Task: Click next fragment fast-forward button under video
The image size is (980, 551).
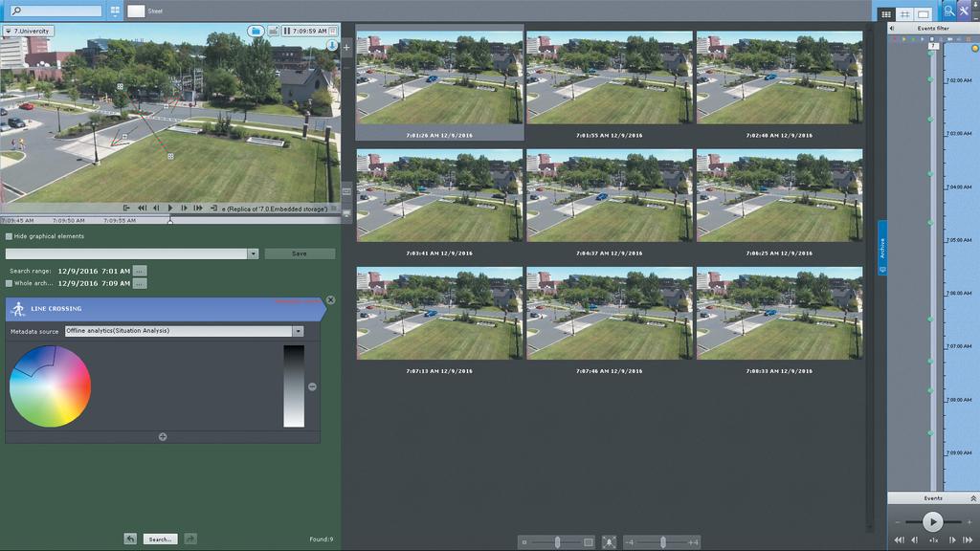Action: tap(198, 208)
